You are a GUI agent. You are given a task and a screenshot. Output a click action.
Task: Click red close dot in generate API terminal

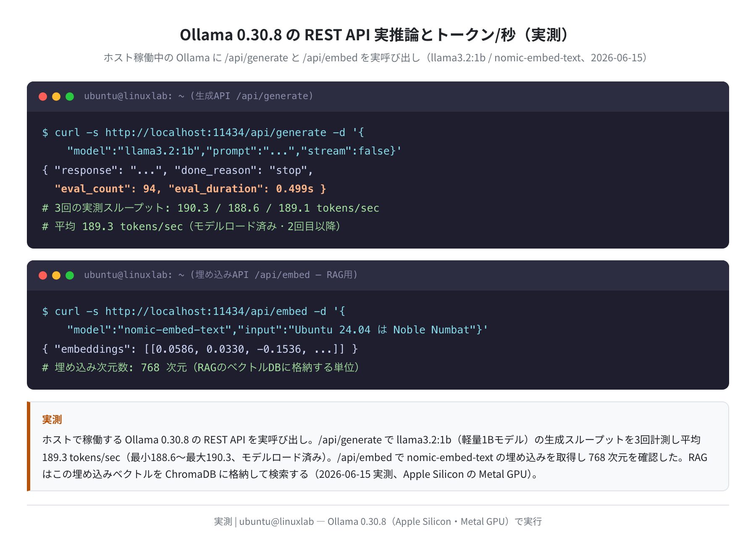(43, 97)
